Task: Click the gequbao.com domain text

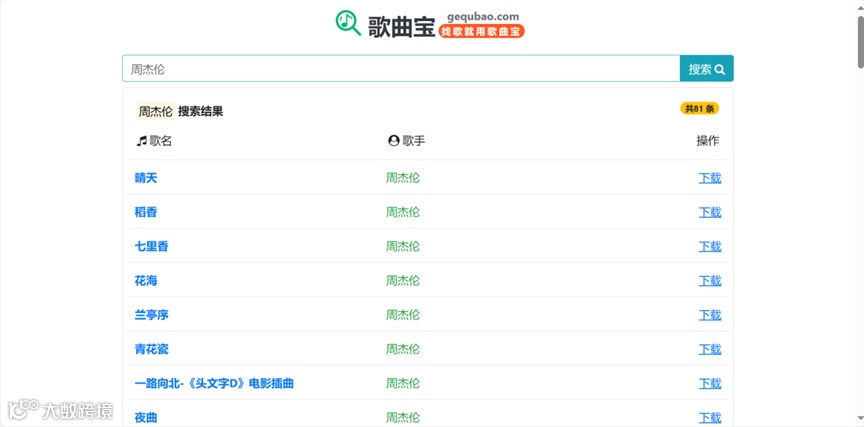Action: point(483,17)
